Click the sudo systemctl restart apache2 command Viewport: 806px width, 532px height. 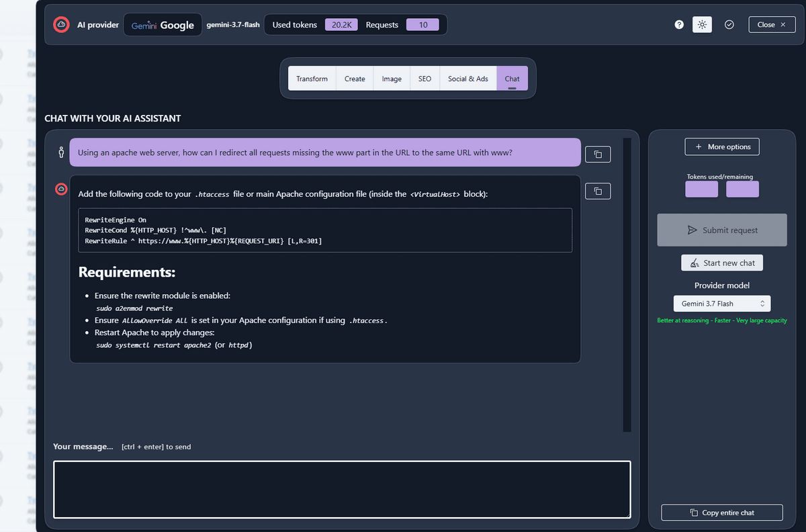coord(154,345)
